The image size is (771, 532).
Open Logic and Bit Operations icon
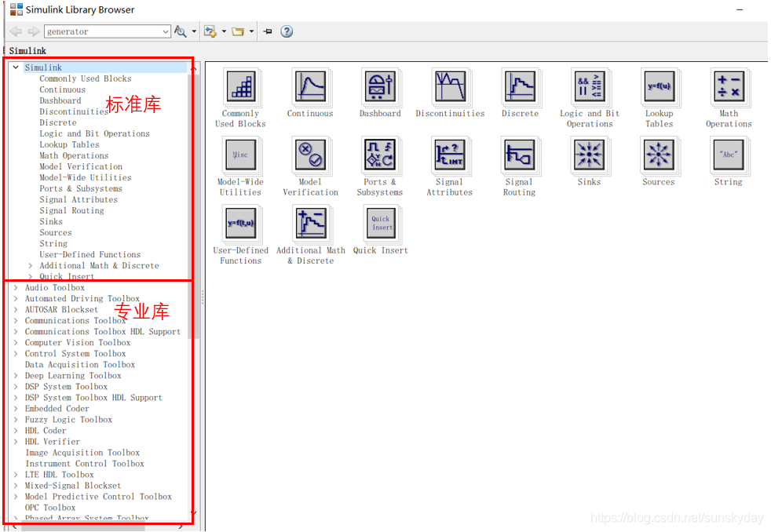[x=590, y=86]
